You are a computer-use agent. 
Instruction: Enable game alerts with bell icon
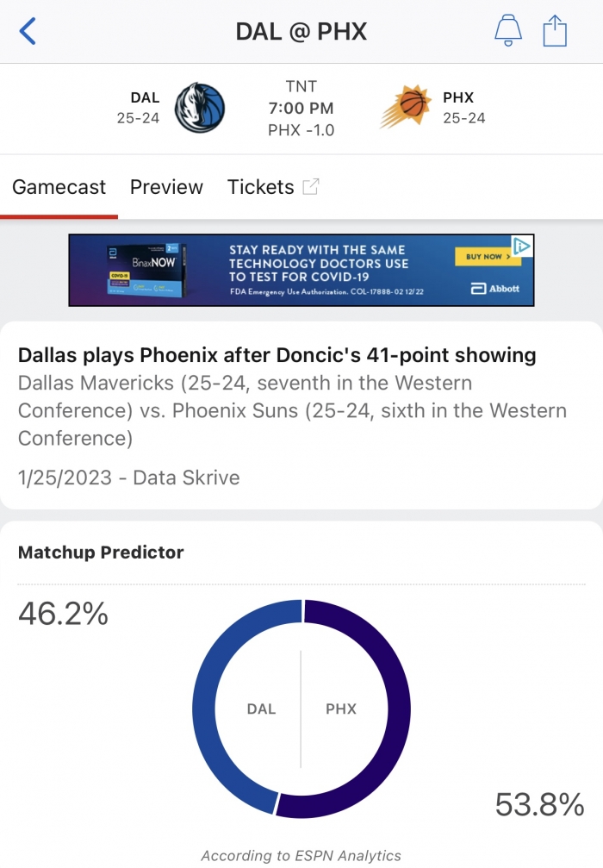tap(508, 30)
